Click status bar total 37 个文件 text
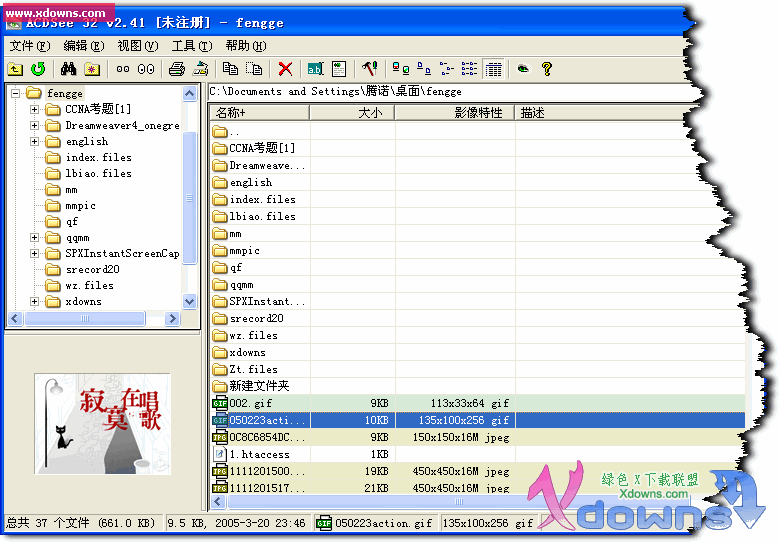The height and width of the screenshot is (542, 780). coord(81,523)
